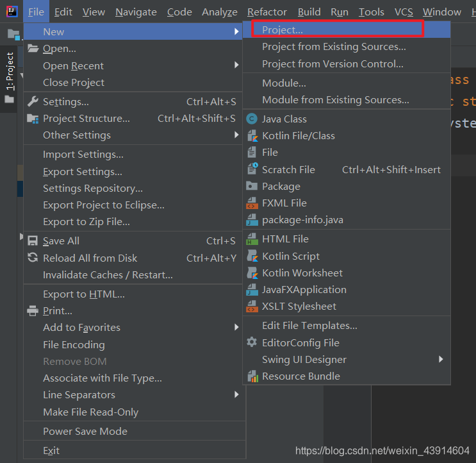Expand the Swing UI Designer submenu arrow
The height and width of the screenshot is (463, 476).
click(441, 359)
